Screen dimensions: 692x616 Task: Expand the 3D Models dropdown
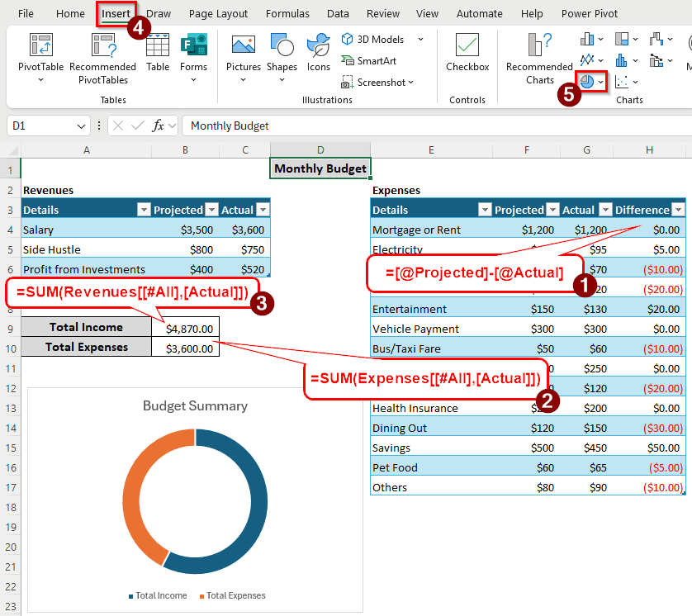[420, 39]
